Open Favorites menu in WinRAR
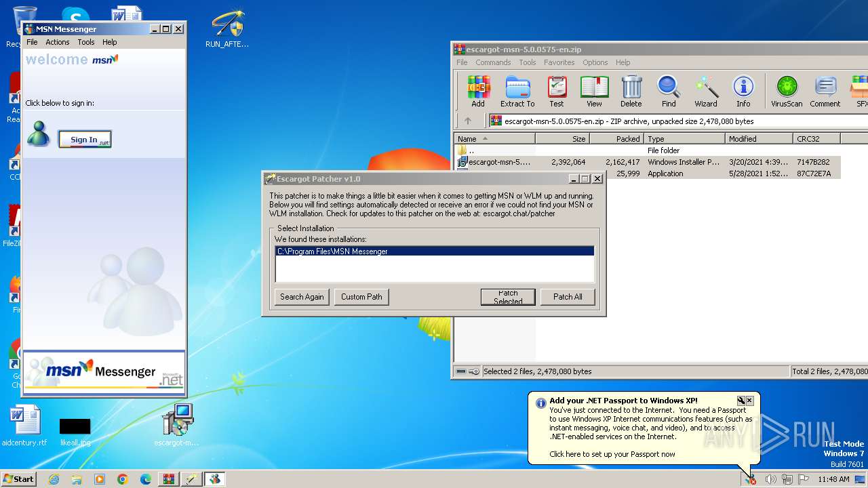Screen dimensions: 868x488 [x=559, y=62]
